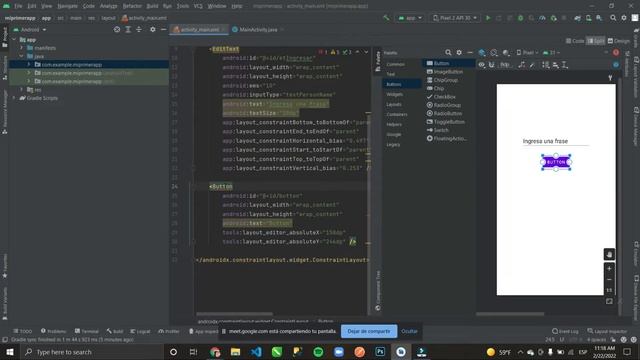Click the magnet autoconnect icon
Screen dimensions: 640x360
[491, 64]
